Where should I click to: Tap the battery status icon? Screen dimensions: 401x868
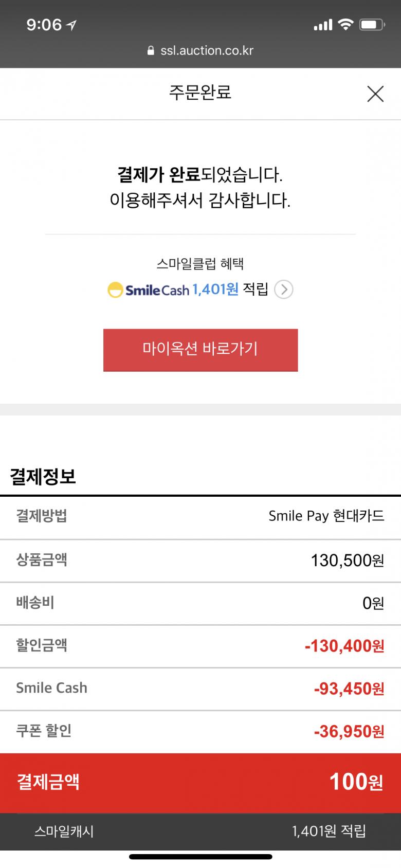[x=372, y=24]
